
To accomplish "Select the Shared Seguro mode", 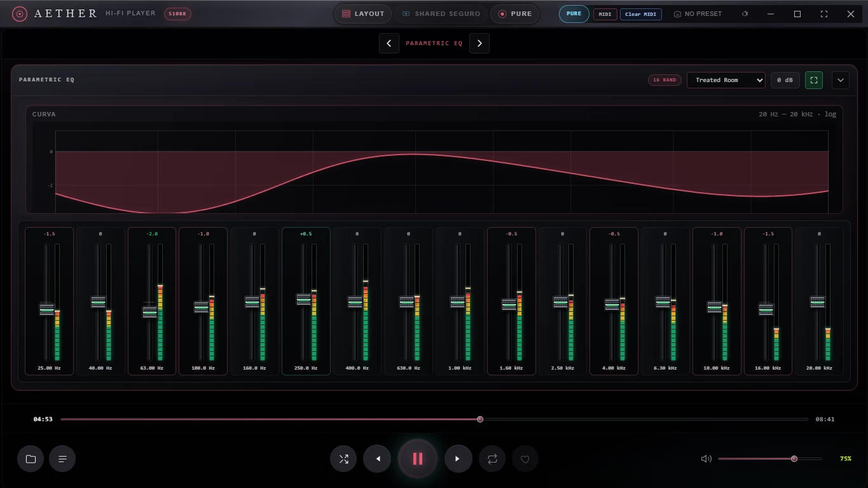I will coord(441,13).
